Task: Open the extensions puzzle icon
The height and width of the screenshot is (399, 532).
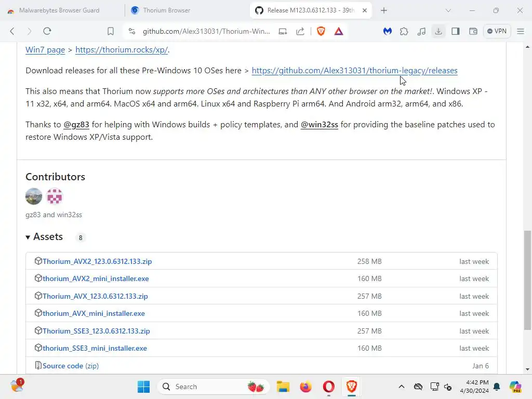Action: (404, 31)
